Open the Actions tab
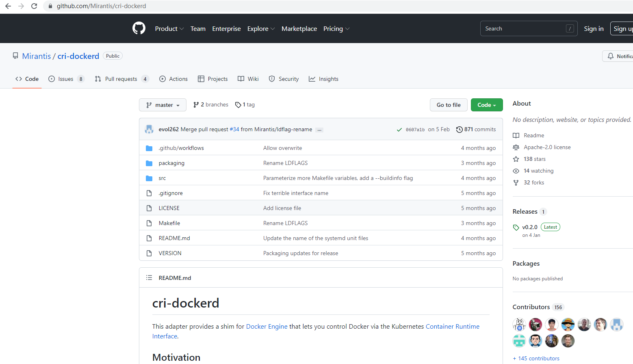 pyautogui.click(x=173, y=79)
